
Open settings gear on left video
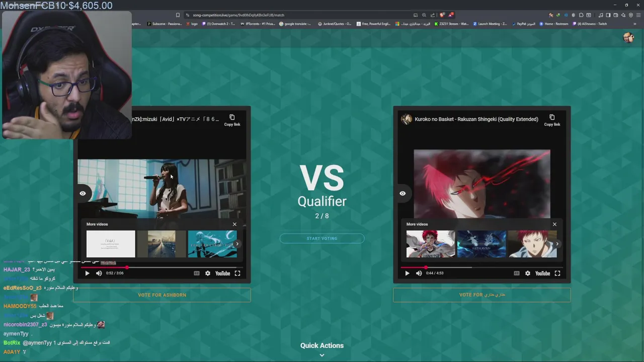(x=208, y=274)
